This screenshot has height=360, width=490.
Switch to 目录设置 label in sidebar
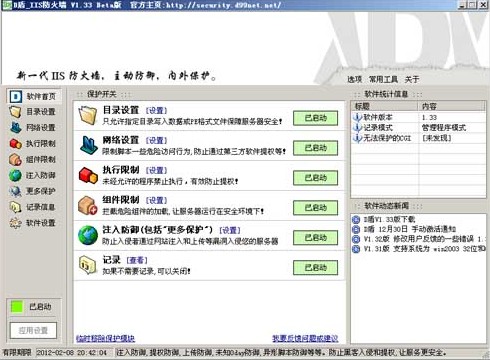(41, 112)
